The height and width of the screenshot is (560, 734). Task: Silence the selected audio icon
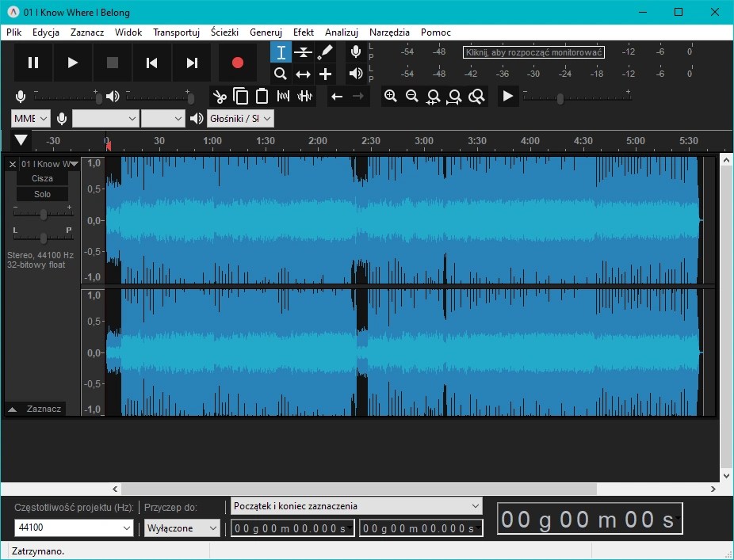[x=304, y=97]
